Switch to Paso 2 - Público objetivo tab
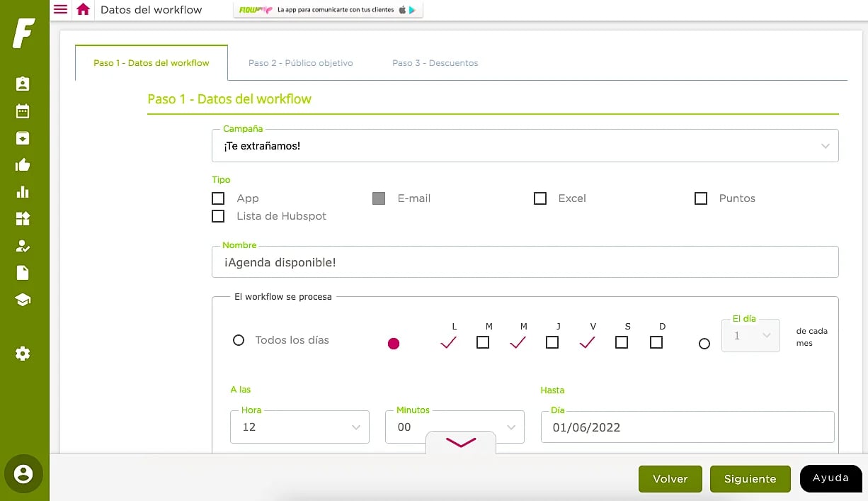This screenshot has width=868, height=501. pyautogui.click(x=301, y=63)
